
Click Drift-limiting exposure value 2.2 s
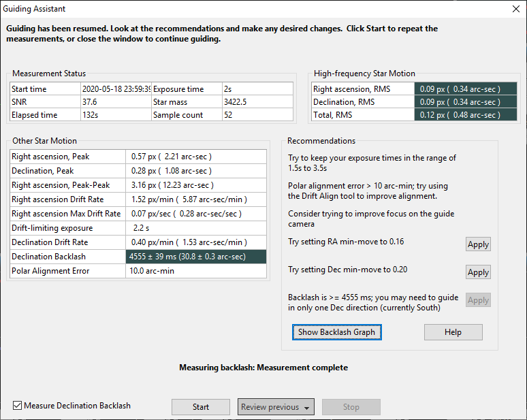coord(196,228)
